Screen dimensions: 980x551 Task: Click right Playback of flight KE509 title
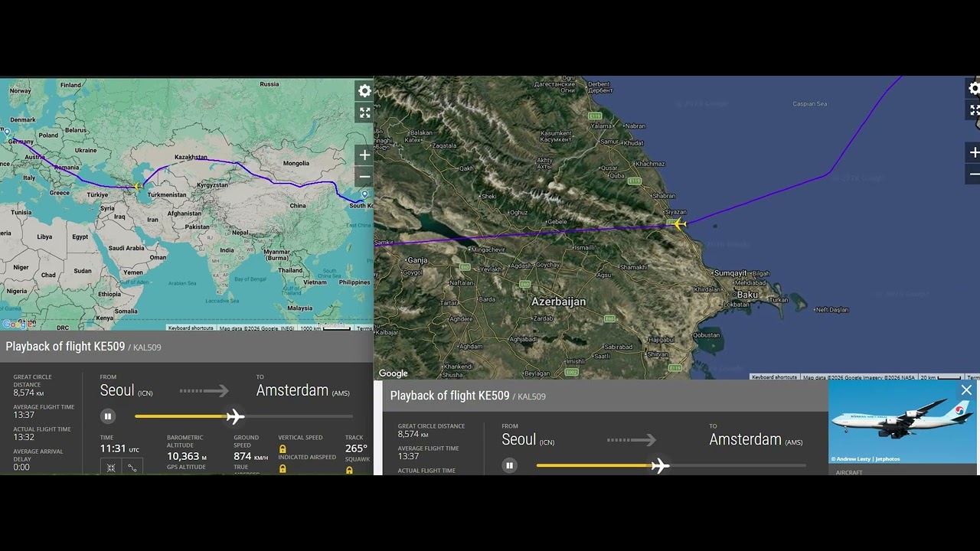point(449,396)
